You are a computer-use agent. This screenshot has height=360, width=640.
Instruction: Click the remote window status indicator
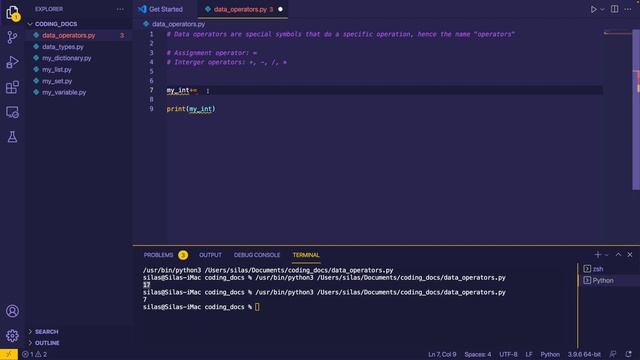[9, 354]
